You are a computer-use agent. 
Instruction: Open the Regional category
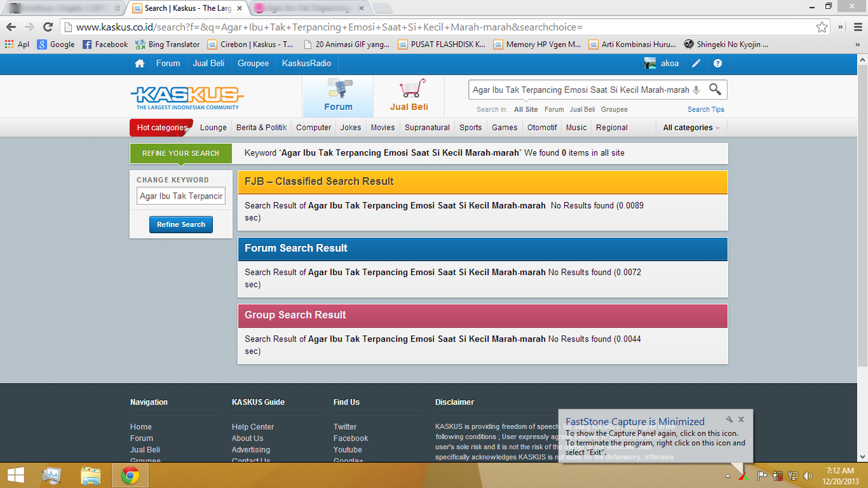(x=612, y=127)
